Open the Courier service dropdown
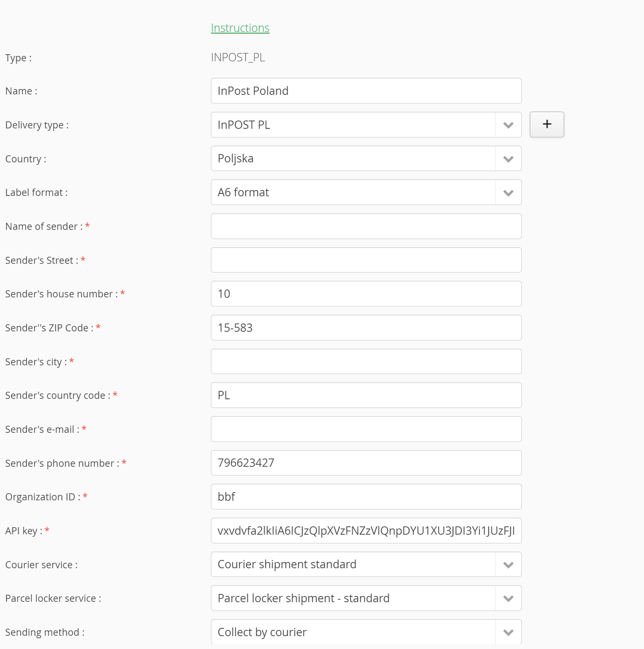Image resolution: width=644 pixels, height=649 pixels. [x=366, y=564]
